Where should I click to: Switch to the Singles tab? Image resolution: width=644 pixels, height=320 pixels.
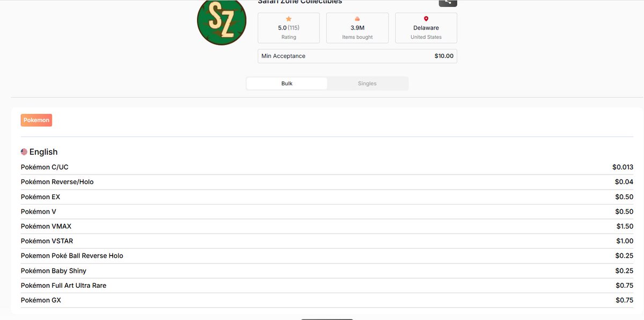368,83
